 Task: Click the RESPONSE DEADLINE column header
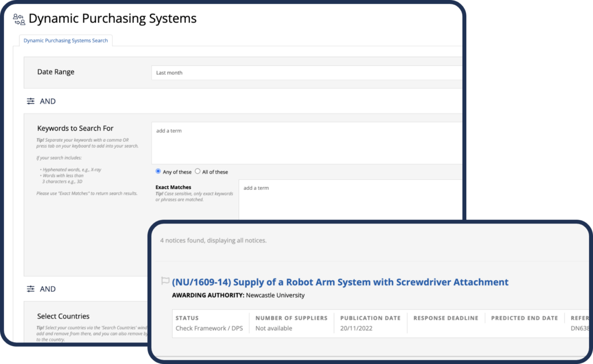446,318
